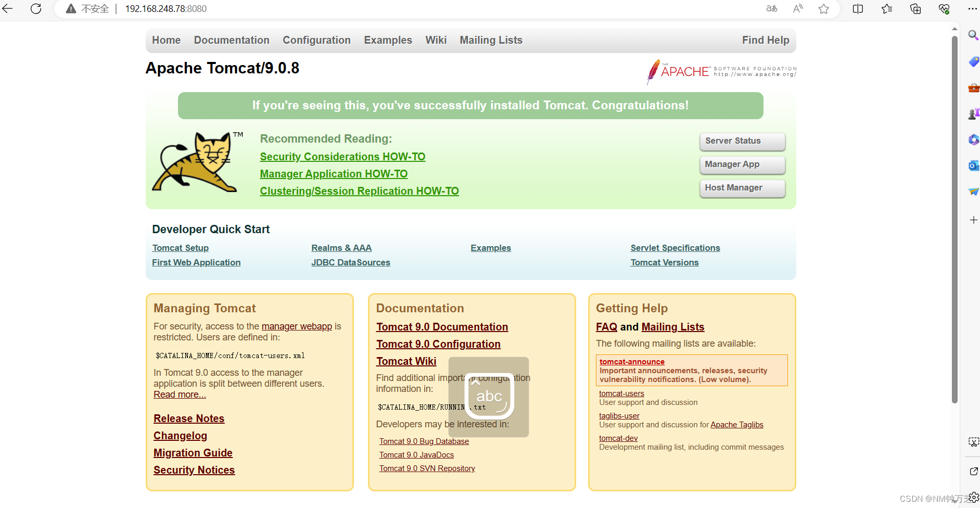Open Release Notes link
Viewport: 980px width, 508px height.
(189, 418)
